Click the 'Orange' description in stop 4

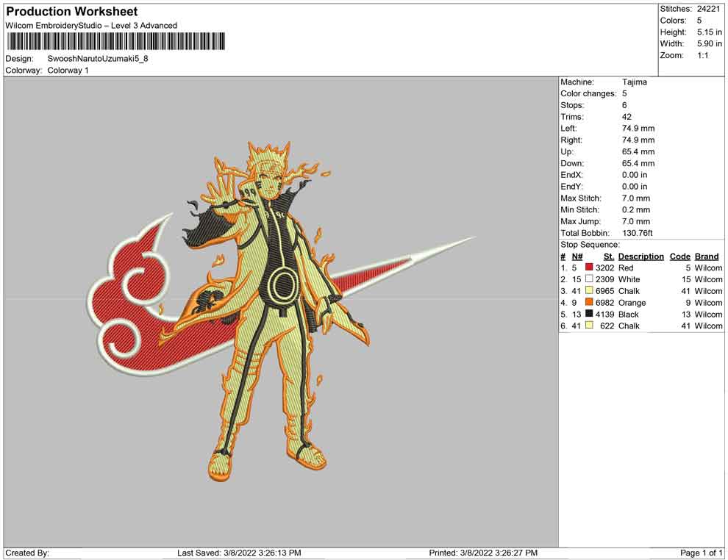coord(632,303)
